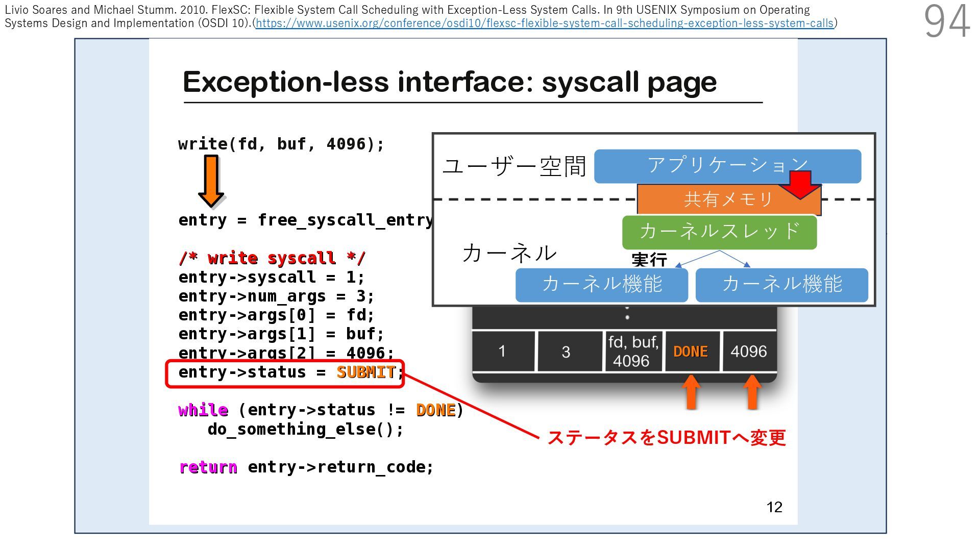Click the table cell containing 3

pyautogui.click(x=566, y=352)
